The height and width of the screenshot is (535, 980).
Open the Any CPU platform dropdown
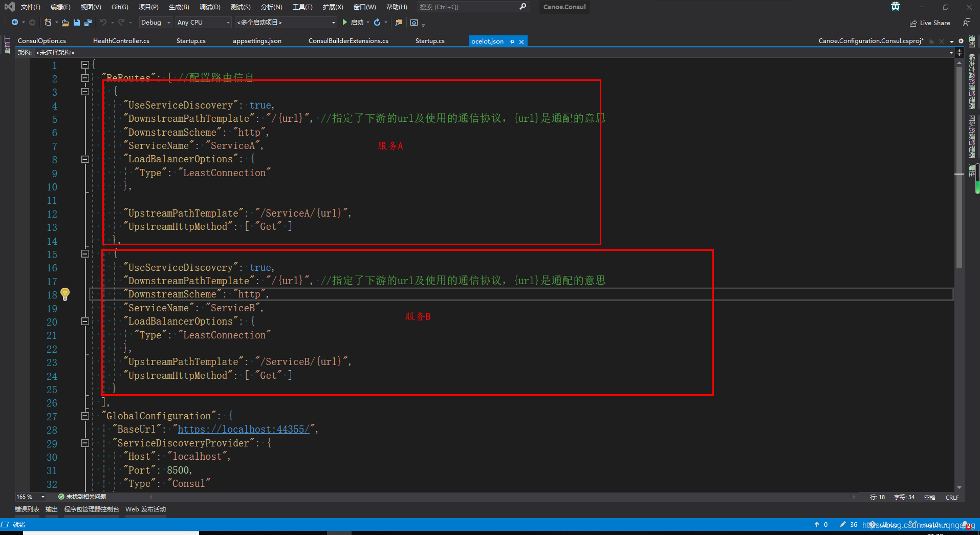204,23
